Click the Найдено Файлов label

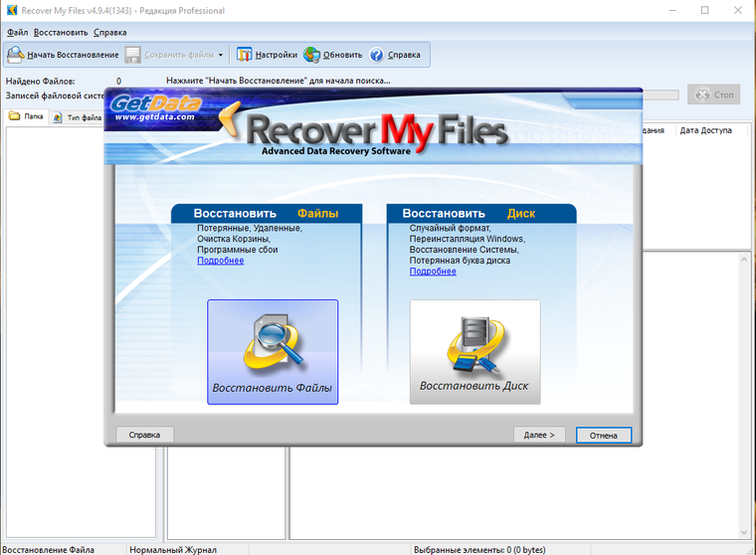40,81
